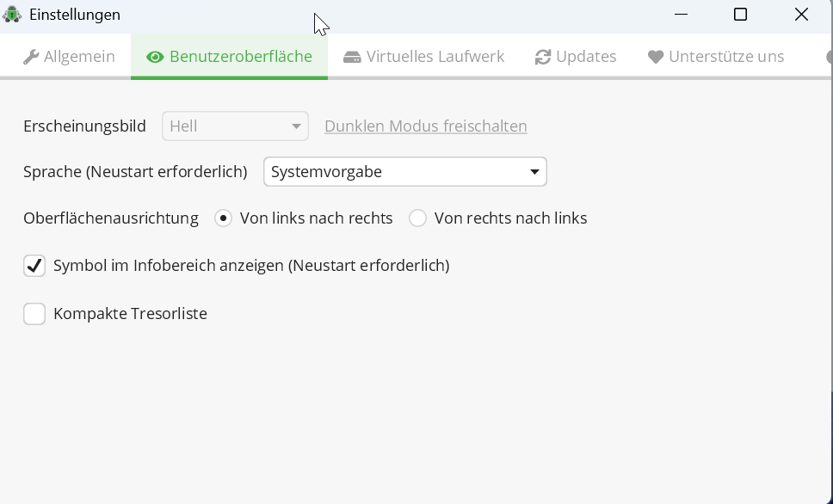Open the Allgemein settings tab

coord(69,56)
